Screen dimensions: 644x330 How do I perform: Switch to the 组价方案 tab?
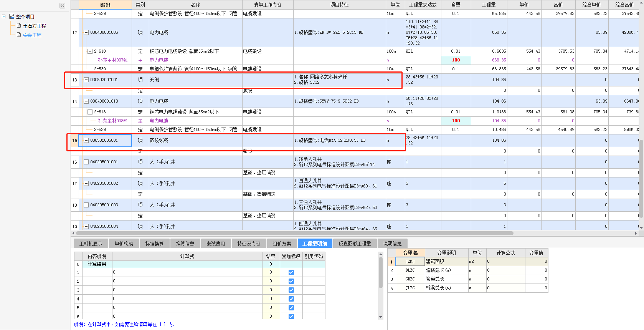(x=282, y=244)
